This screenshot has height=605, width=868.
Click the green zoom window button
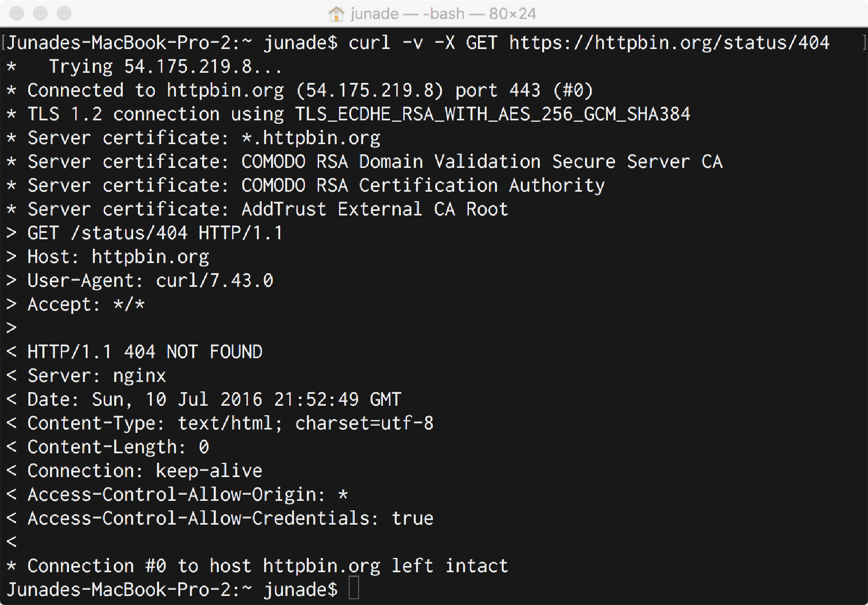point(64,13)
